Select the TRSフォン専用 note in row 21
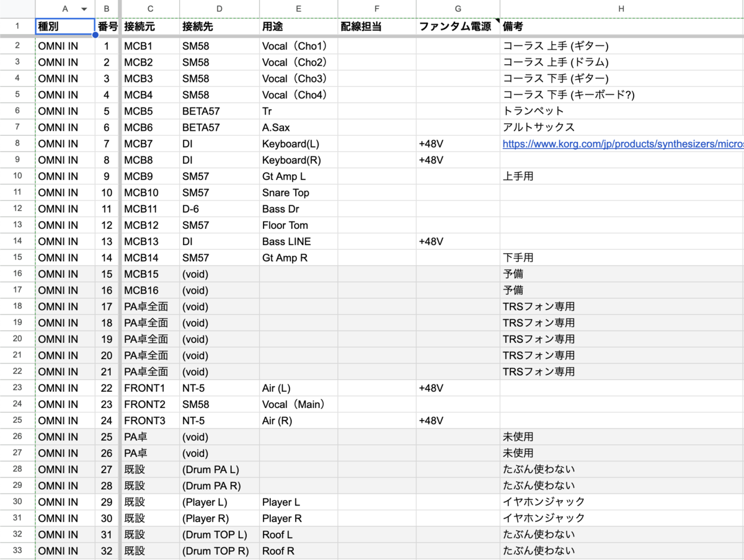This screenshot has width=744, height=560. pos(622,371)
